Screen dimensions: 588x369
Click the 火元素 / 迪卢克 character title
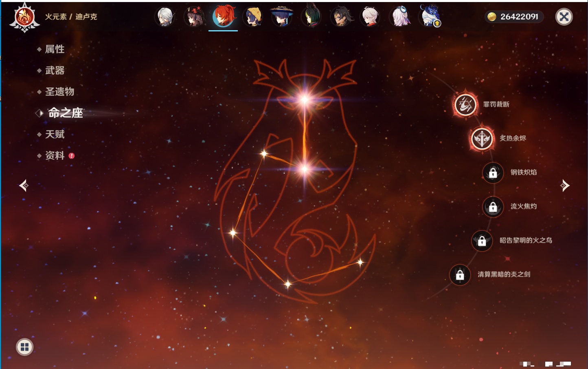71,17
